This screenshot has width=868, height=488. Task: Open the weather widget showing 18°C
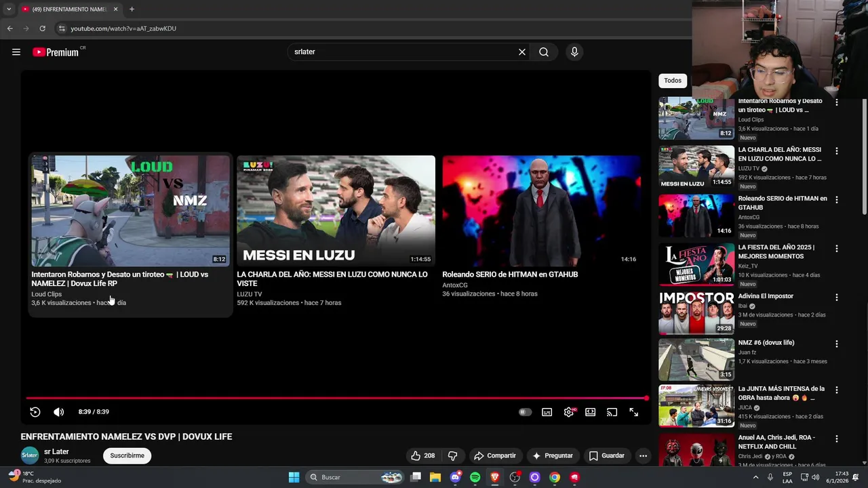coord(34,477)
